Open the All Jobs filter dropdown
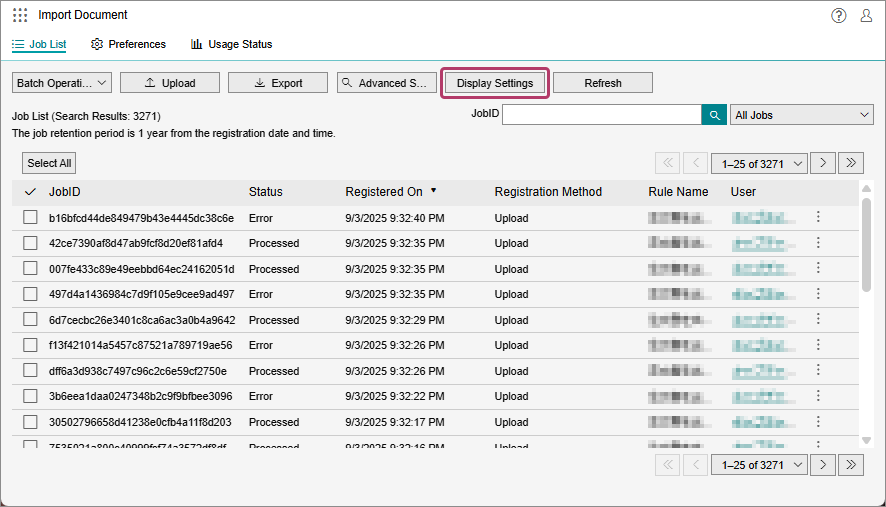 (802, 115)
